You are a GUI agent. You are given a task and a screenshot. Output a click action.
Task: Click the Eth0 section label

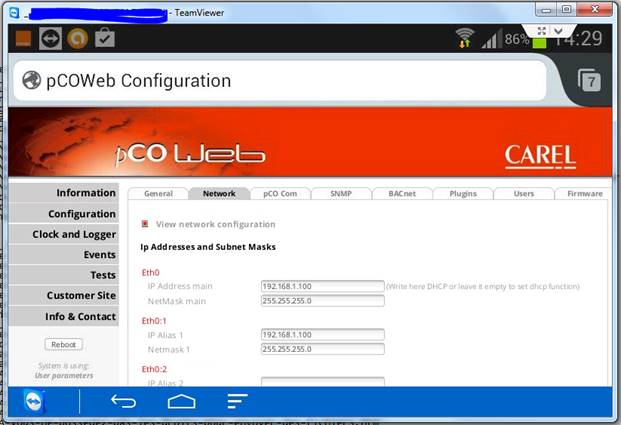click(150, 273)
